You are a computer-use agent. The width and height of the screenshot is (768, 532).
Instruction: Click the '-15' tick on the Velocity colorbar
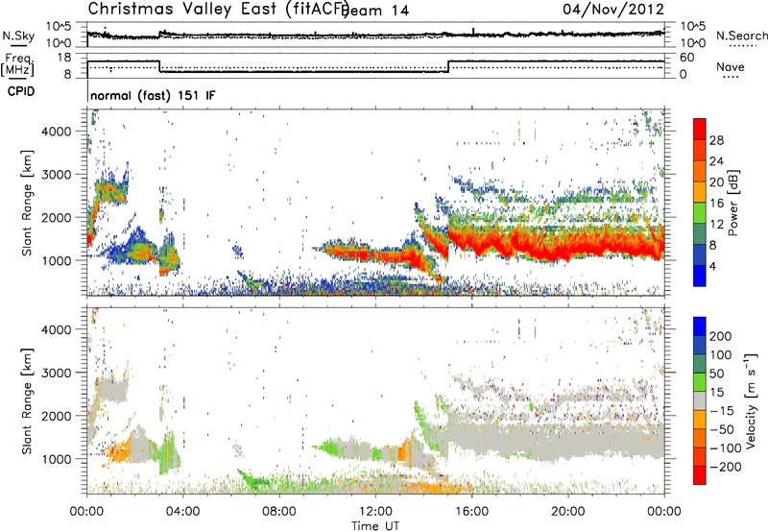(722, 411)
